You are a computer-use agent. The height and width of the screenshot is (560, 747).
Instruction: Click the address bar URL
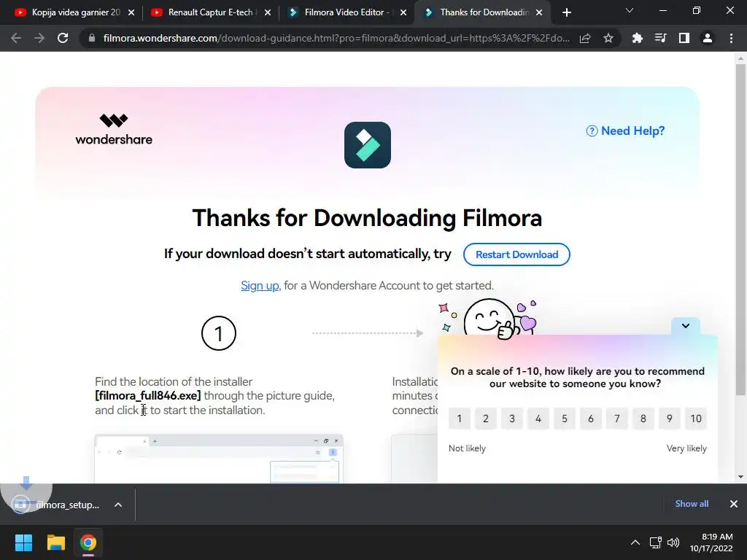point(336,38)
